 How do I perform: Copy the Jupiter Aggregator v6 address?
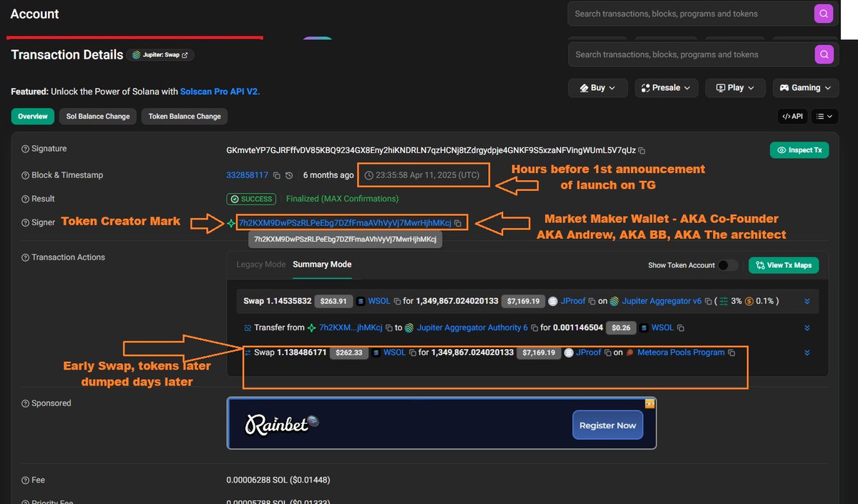[x=708, y=302]
